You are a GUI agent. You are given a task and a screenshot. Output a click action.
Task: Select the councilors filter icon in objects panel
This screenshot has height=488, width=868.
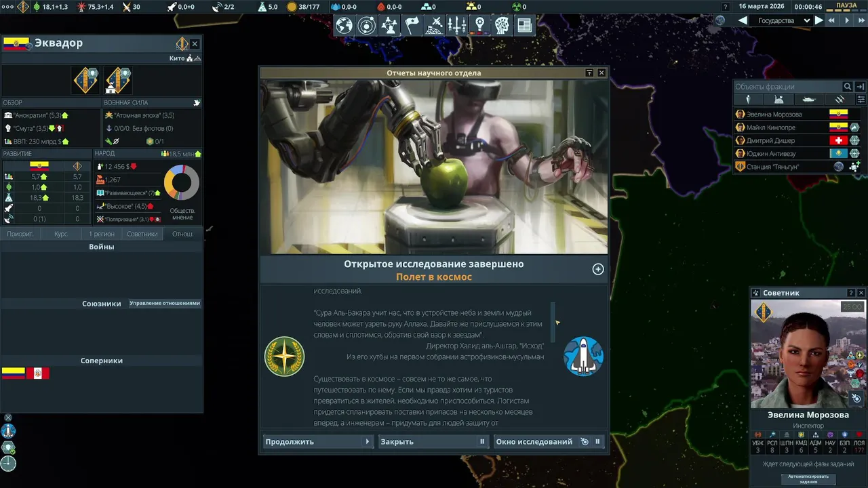tap(749, 100)
